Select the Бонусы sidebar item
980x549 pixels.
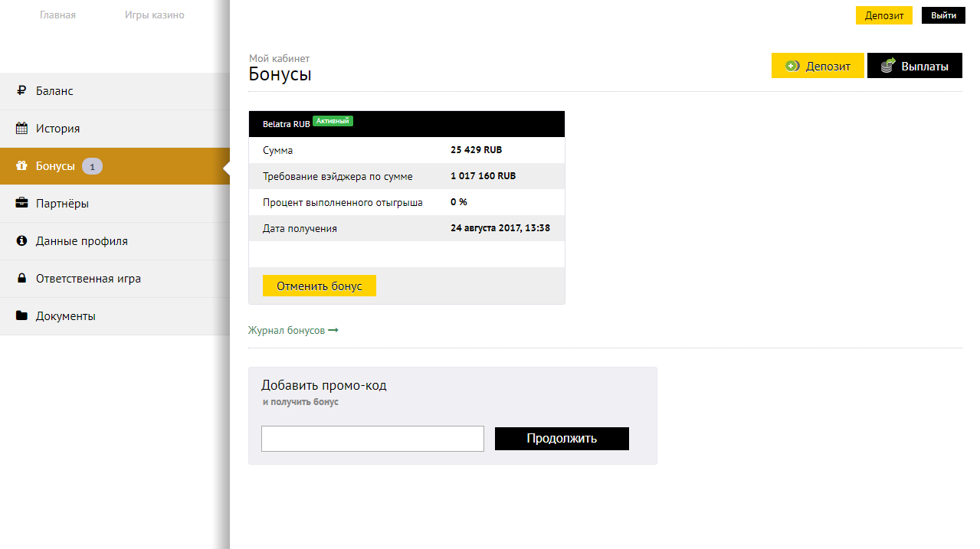(x=115, y=166)
